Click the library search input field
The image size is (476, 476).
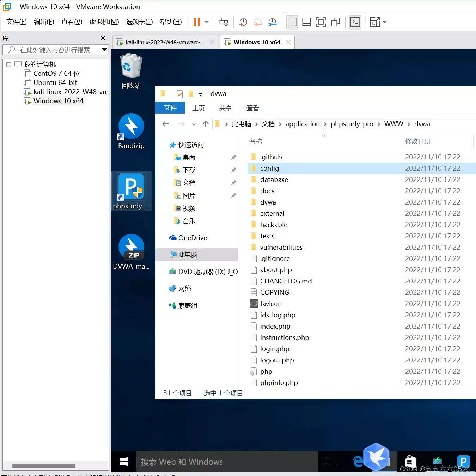(x=55, y=50)
